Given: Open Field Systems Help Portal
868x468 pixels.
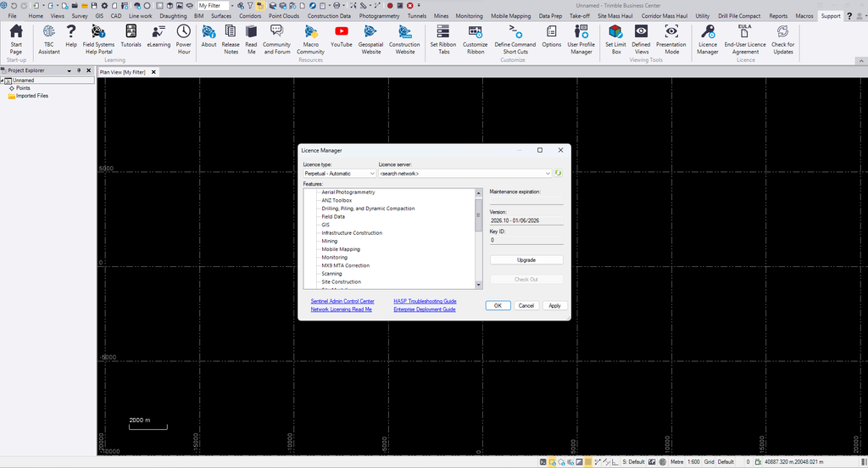Looking at the screenshot, I should click(x=98, y=39).
